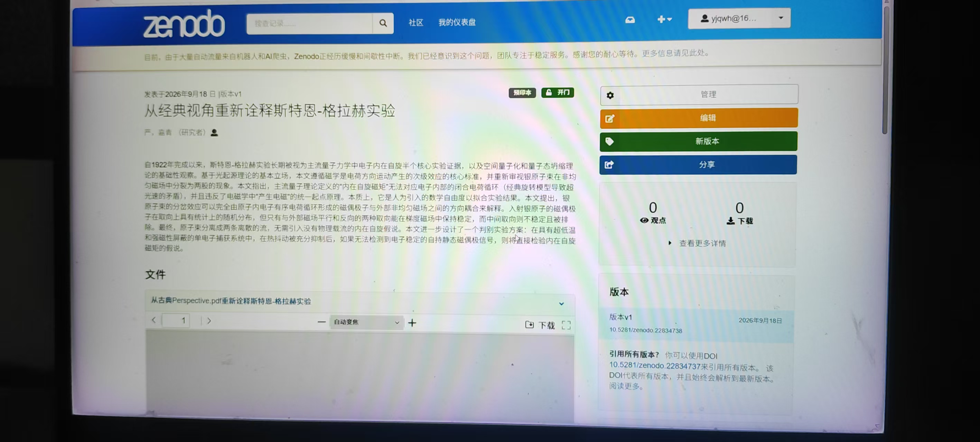Screen dimensions: 980x442
Task: Click the blue 分享 button
Action: [698, 164]
